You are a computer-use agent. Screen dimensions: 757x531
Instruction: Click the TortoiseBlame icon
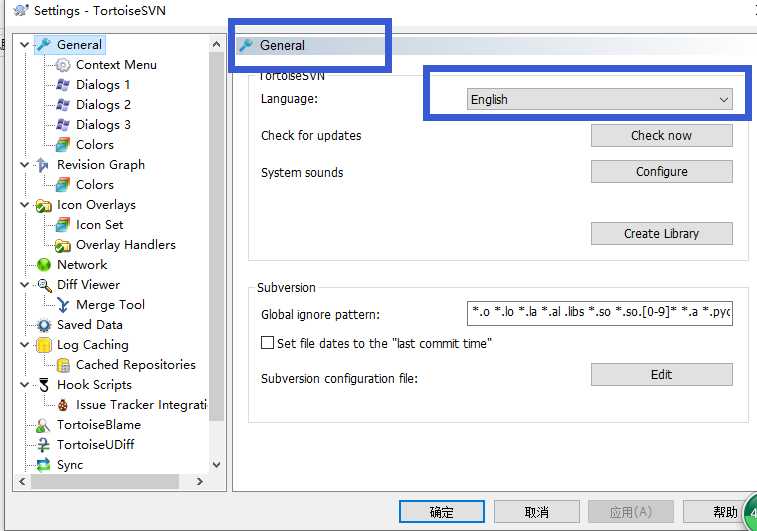coord(43,425)
